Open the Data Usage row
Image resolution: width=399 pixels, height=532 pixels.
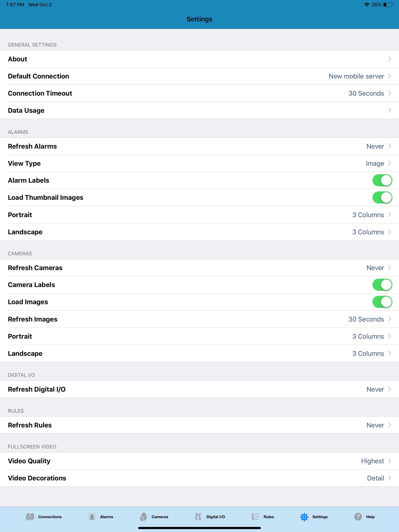199,110
